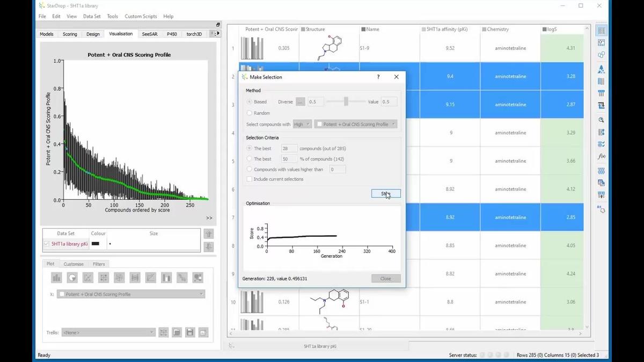The height and width of the screenshot is (362, 644).
Task: Click the save icon beside Trellis
Action: (x=189, y=332)
